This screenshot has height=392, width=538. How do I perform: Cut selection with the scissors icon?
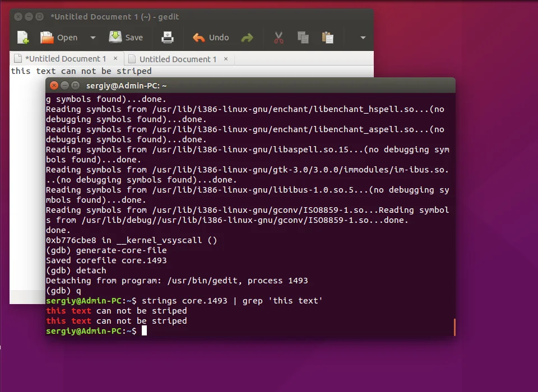(x=279, y=38)
